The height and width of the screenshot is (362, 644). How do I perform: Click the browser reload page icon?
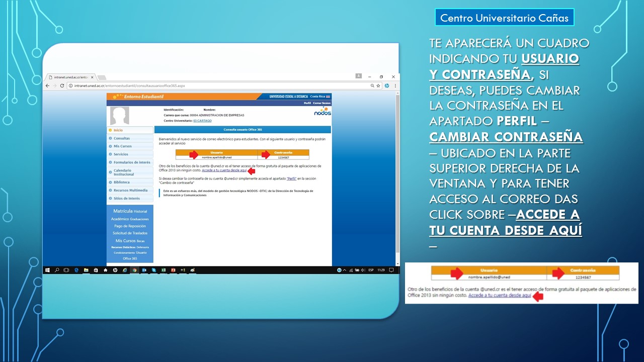pyautogui.click(x=62, y=86)
